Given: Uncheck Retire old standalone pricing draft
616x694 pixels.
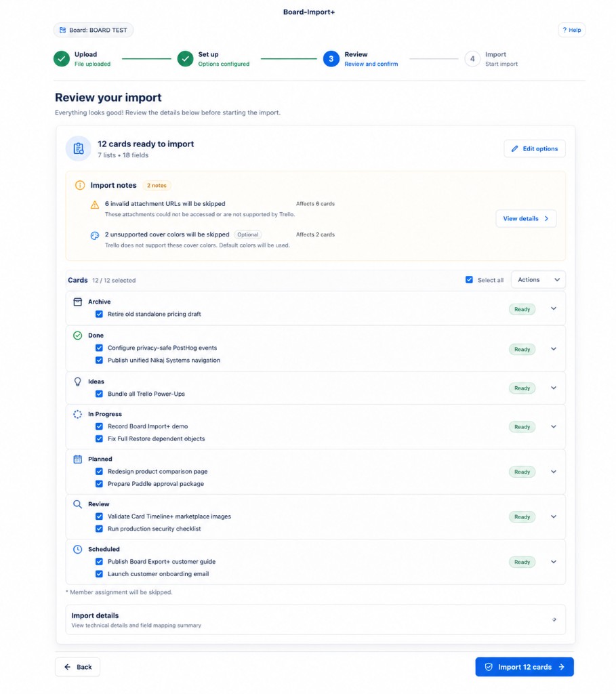Looking at the screenshot, I should coord(99,314).
